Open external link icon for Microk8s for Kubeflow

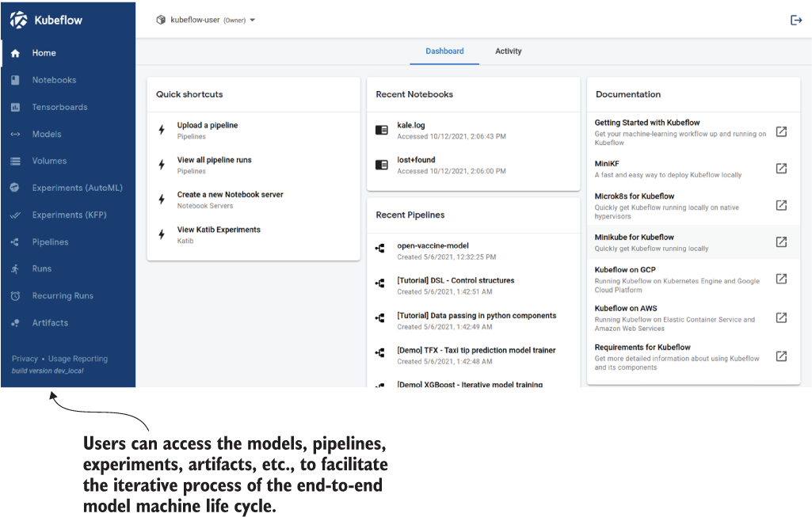[781, 205]
